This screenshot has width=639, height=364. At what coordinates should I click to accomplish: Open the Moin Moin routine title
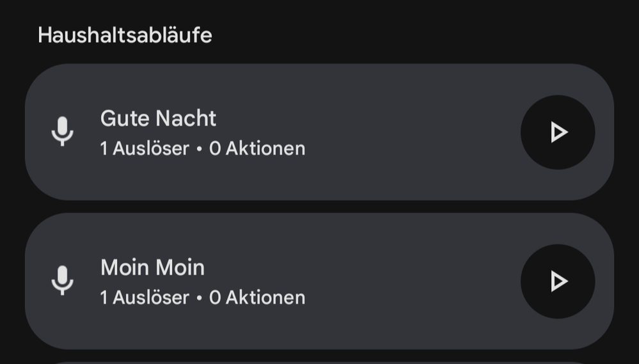pos(152,267)
